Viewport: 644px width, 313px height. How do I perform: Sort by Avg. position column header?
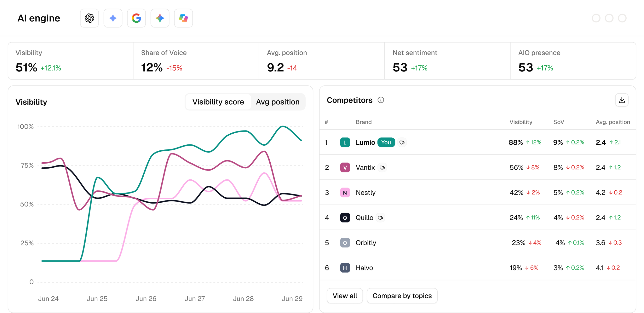click(613, 122)
